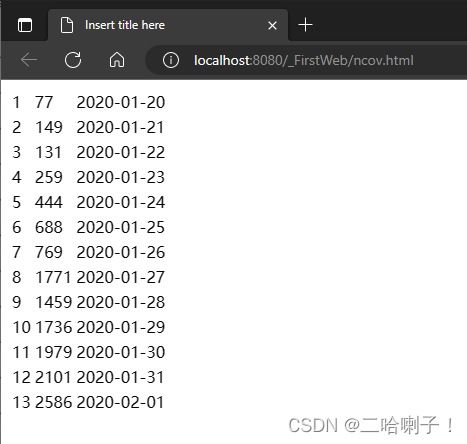Select the value 131
This screenshot has height=444, width=467.
click(x=48, y=152)
